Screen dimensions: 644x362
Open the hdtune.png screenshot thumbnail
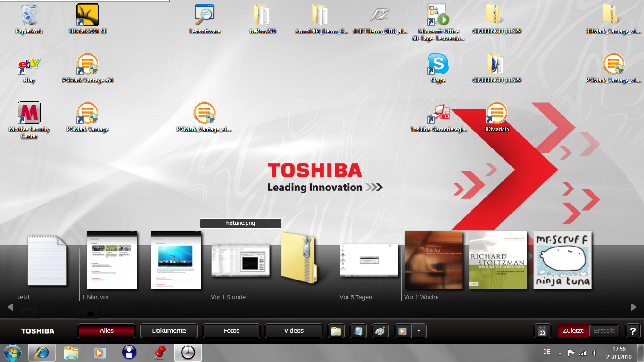[x=240, y=260]
